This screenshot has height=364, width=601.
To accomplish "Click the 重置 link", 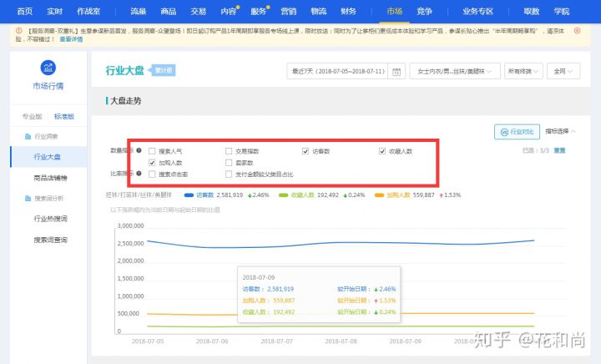I will [x=559, y=151].
